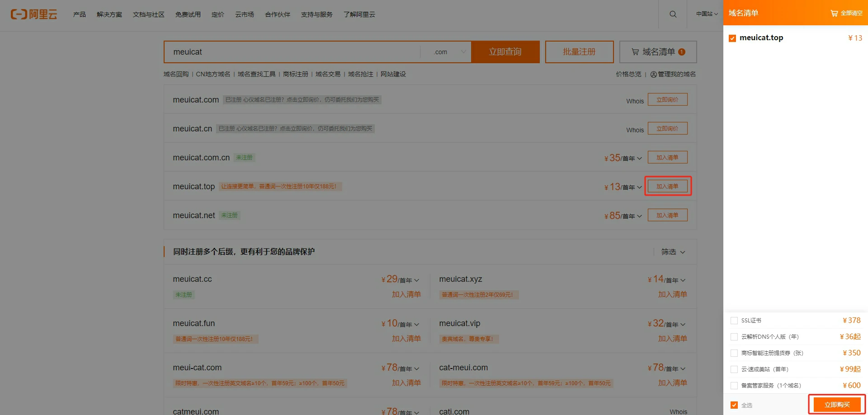Screen dimensions: 868x415
Task: Click the orange search-now button
Action: (505, 52)
